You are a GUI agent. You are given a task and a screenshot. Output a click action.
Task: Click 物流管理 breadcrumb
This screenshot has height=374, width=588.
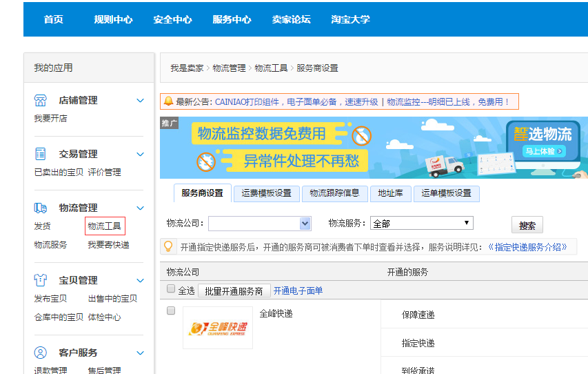click(229, 68)
